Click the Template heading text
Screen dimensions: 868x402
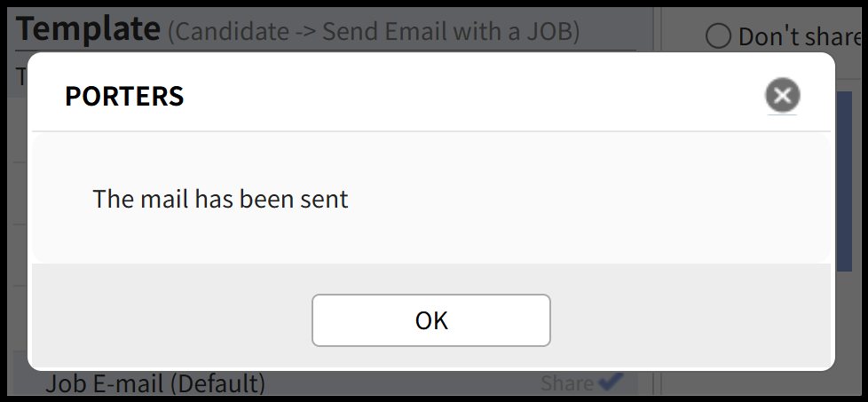pyautogui.click(x=88, y=29)
